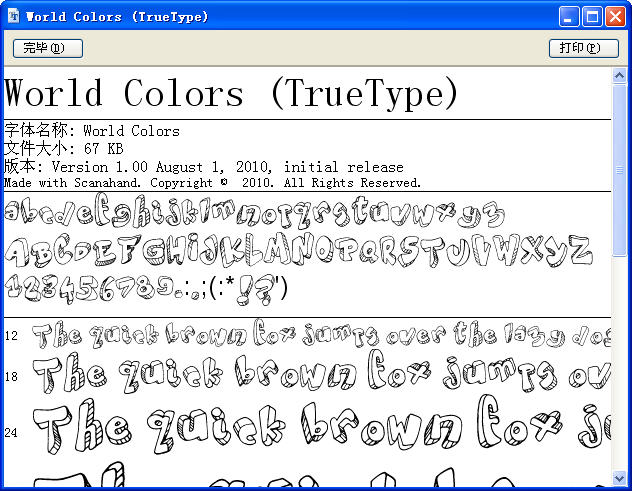Minimize the World Colors font window
This screenshot has width=632, height=491.
point(569,16)
